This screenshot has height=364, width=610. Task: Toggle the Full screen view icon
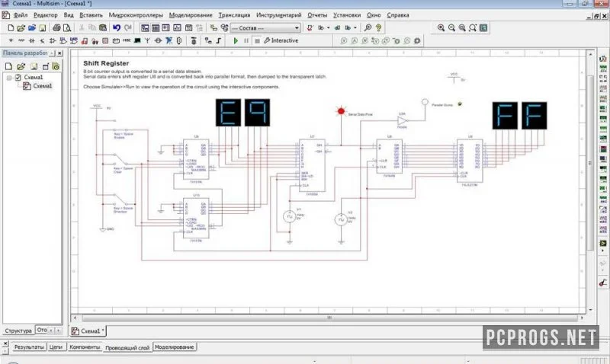[483, 28]
